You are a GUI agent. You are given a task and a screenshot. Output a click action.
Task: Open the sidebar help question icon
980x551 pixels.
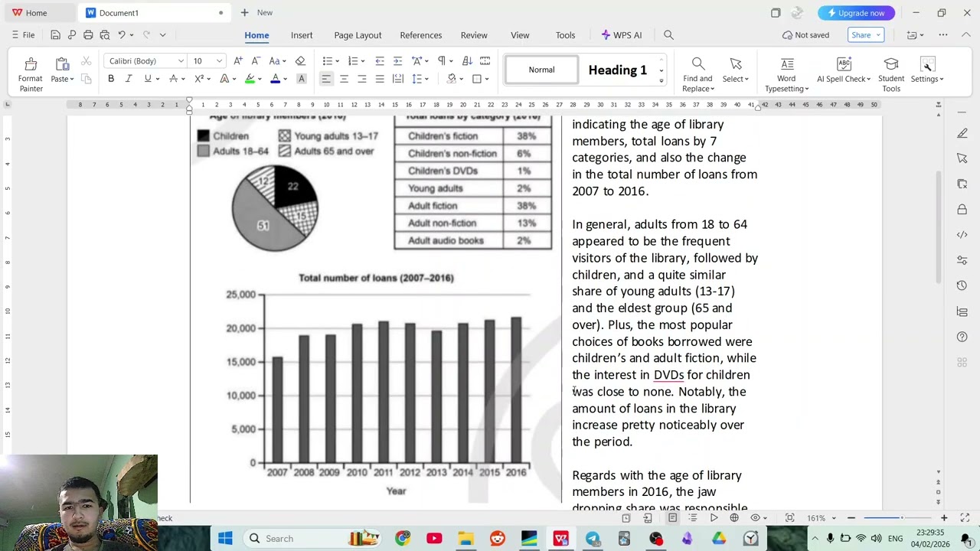pyautogui.click(x=962, y=337)
